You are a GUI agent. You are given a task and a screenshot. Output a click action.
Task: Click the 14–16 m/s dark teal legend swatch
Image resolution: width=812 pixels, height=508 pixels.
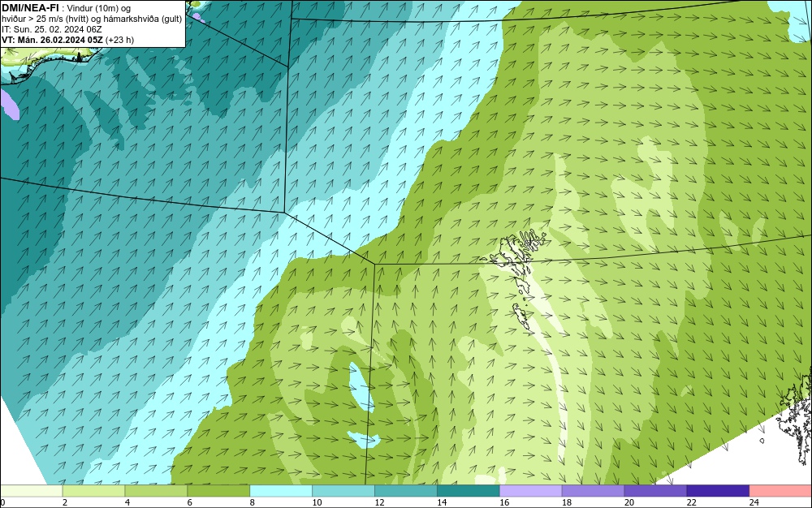pos(469,491)
